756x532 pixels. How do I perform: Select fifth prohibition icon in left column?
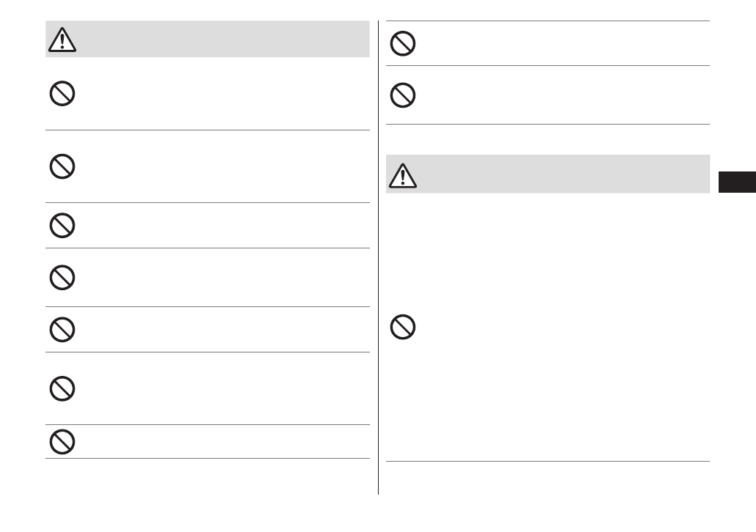(x=62, y=330)
